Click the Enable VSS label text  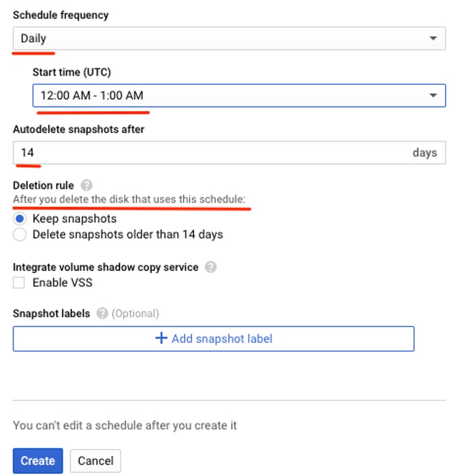[62, 283]
